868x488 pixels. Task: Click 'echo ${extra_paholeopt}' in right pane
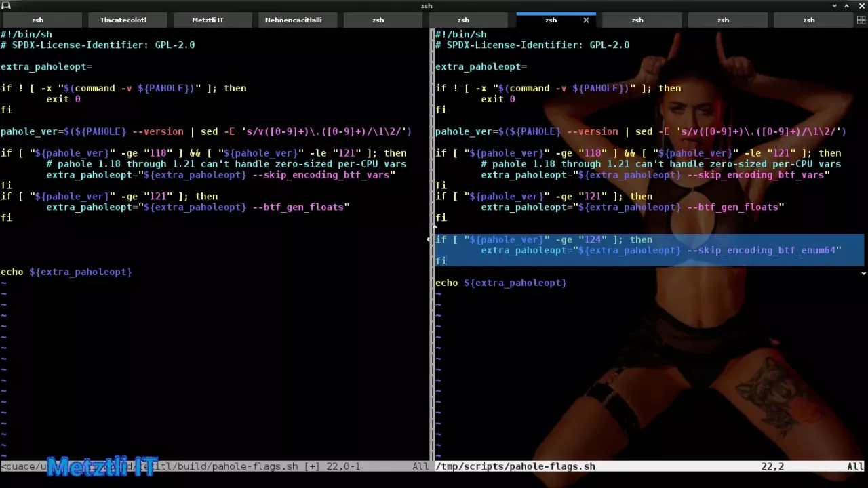pos(501,283)
